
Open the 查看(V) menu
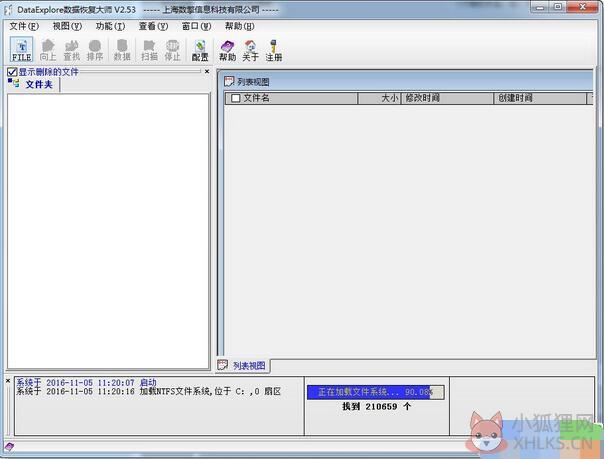(x=153, y=26)
